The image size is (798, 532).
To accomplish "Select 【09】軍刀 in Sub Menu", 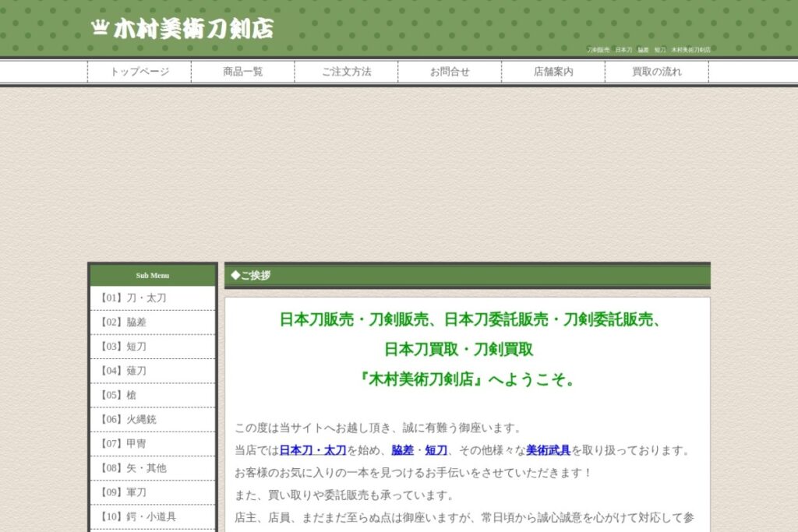I will pos(153,492).
